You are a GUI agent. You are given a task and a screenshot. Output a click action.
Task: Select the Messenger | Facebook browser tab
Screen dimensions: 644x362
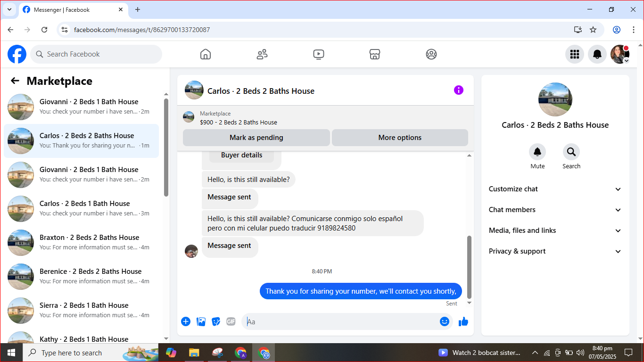[73, 10]
